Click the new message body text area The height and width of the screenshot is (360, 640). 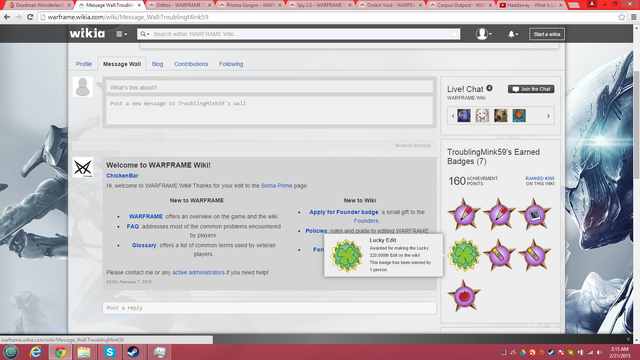[x=269, y=110]
